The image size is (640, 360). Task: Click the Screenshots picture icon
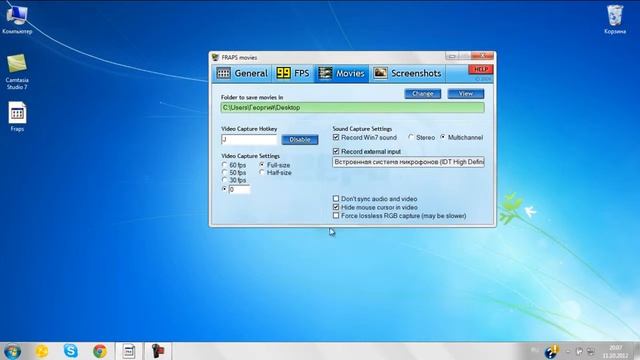(380, 73)
